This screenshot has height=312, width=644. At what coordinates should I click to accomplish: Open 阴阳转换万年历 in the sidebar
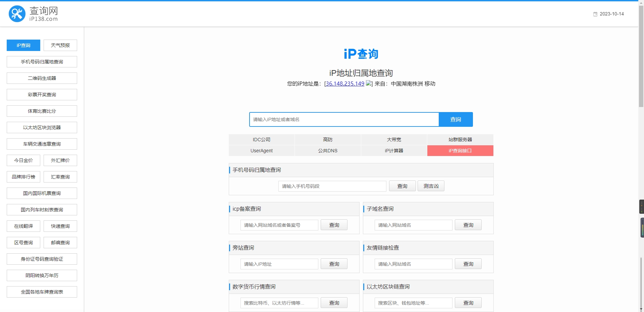pos(42,275)
